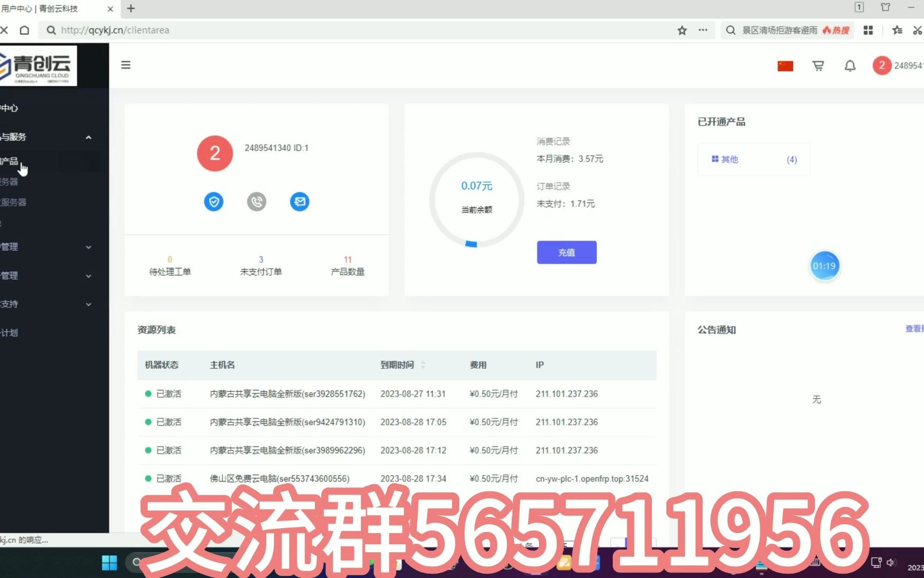Bookmark this page with star icon
The width and height of the screenshot is (924, 578).
(682, 31)
